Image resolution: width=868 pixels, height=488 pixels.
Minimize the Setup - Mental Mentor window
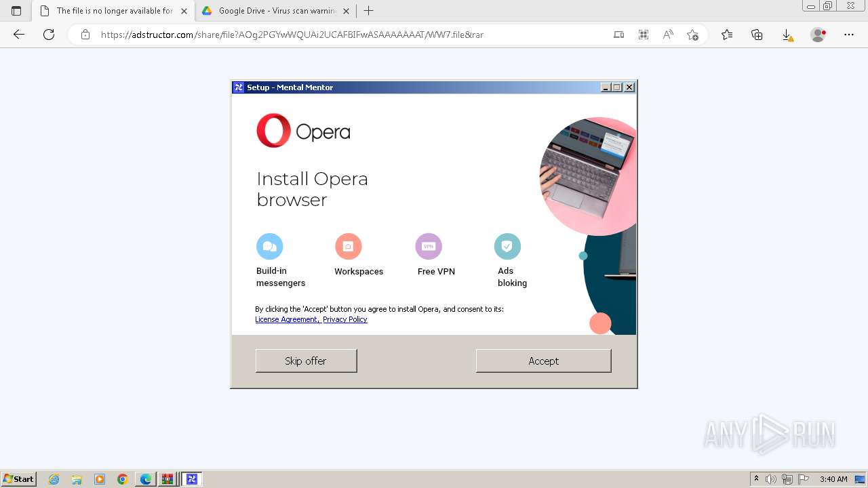(x=606, y=87)
